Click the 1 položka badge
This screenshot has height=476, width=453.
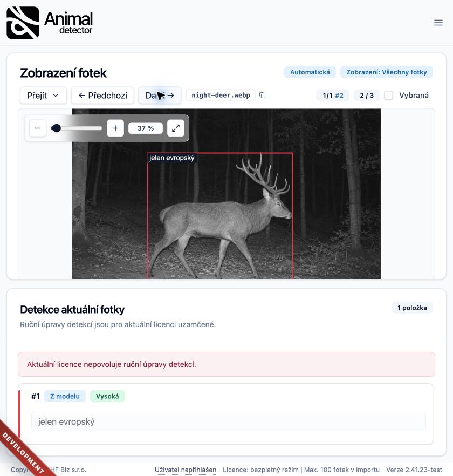click(412, 308)
